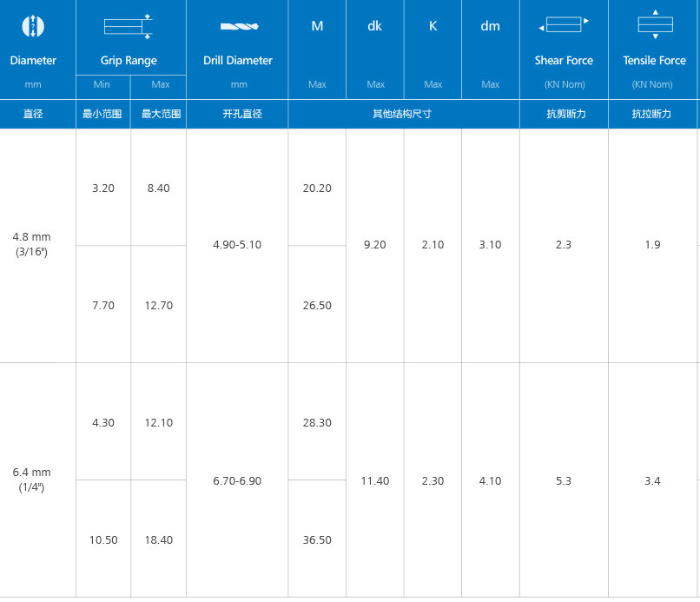Select the dm column header
The image size is (700, 602).
point(491,26)
